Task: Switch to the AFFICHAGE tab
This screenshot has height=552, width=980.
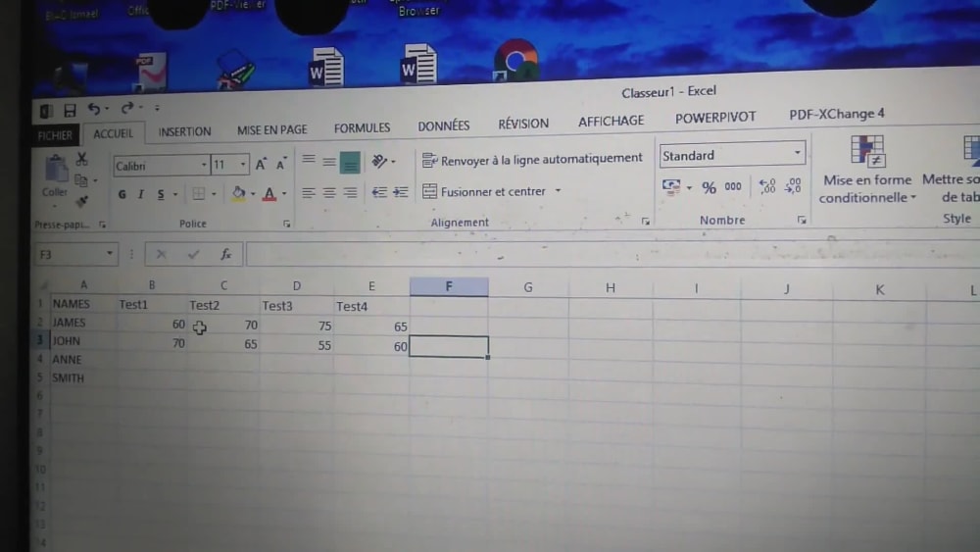Action: (x=611, y=121)
